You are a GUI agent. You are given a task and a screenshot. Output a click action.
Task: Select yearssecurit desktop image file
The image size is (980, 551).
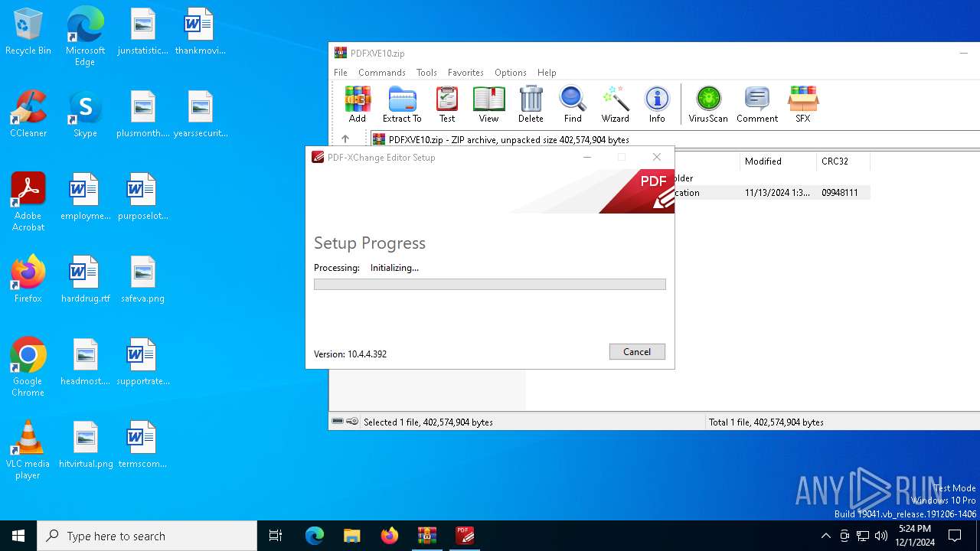coord(200,114)
